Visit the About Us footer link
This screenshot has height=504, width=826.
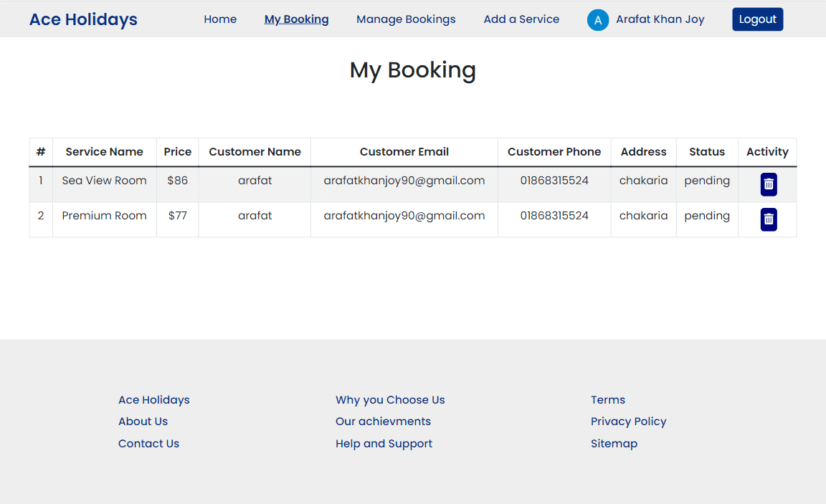[x=143, y=422]
